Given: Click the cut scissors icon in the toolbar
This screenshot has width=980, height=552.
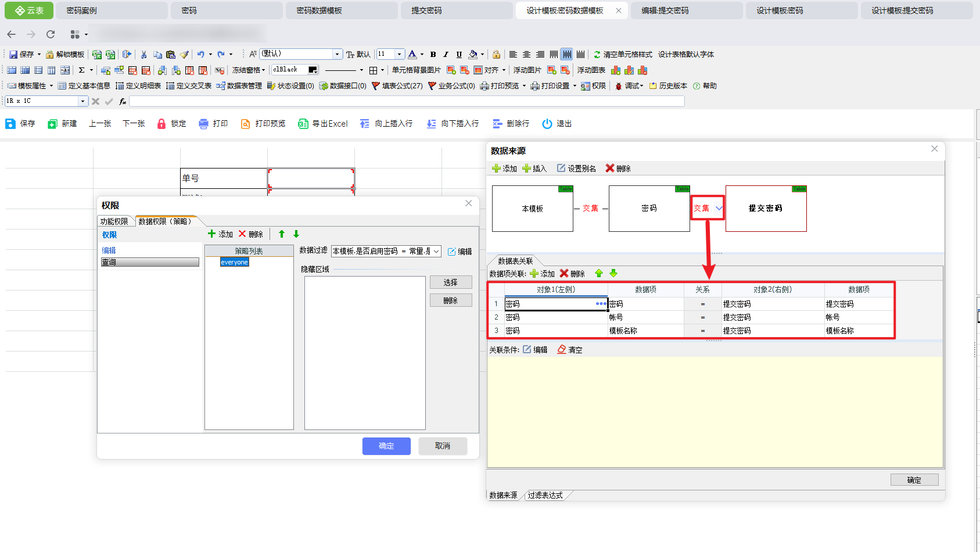Looking at the screenshot, I should [x=143, y=55].
